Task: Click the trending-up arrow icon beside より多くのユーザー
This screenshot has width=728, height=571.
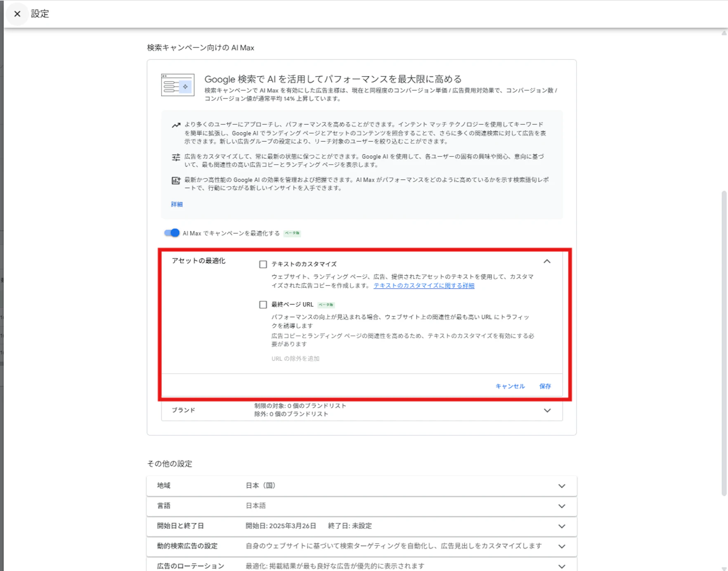Action: click(176, 125)
